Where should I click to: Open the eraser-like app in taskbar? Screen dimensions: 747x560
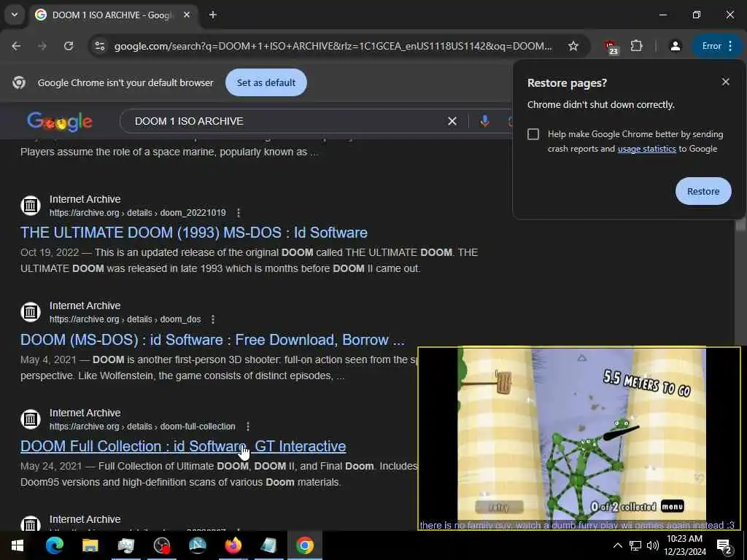(268, 545)
